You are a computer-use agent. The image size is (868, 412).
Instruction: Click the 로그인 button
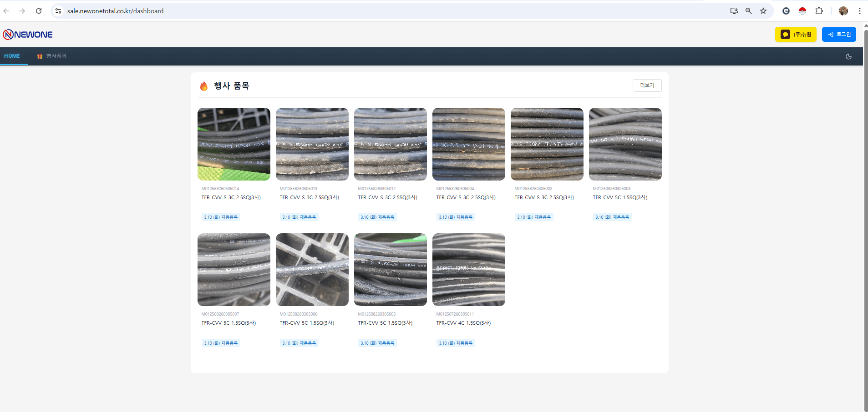[x=838, y=35]
